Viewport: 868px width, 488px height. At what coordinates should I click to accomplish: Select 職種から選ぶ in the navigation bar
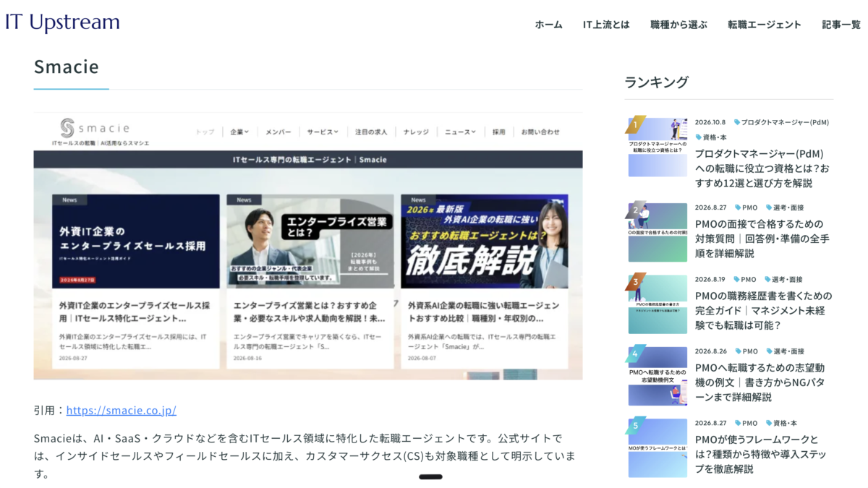tap(678, 25)
